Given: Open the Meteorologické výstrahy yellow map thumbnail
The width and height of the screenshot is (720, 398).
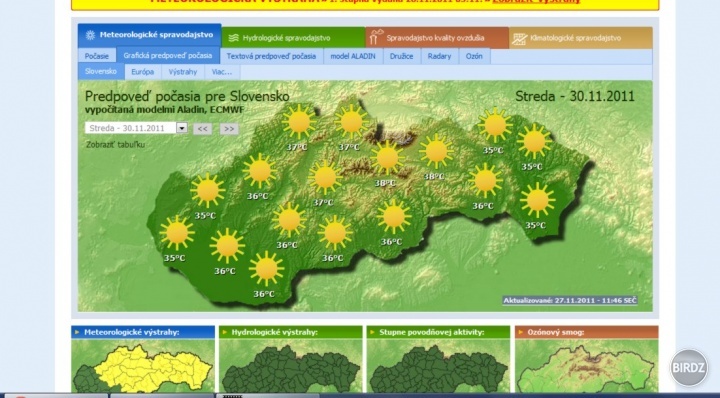Looking at the screenshot, I should (143, 365).
